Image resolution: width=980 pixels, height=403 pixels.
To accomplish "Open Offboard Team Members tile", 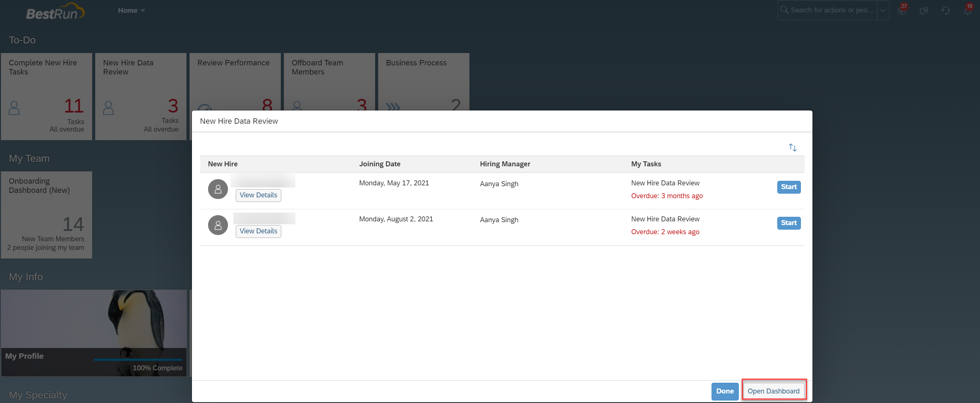I will pos(329,82).
